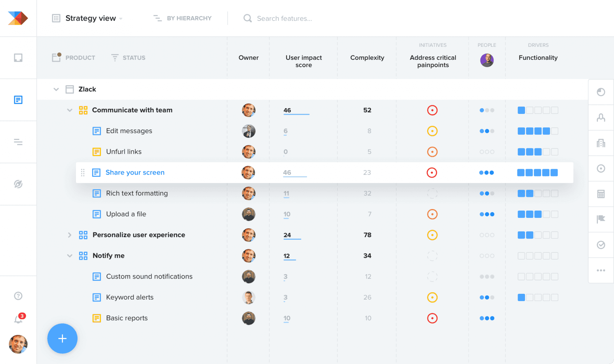Click the pie chart icon in the right sidebar
This screenshot has width=614, height=364.
point(601,92)
